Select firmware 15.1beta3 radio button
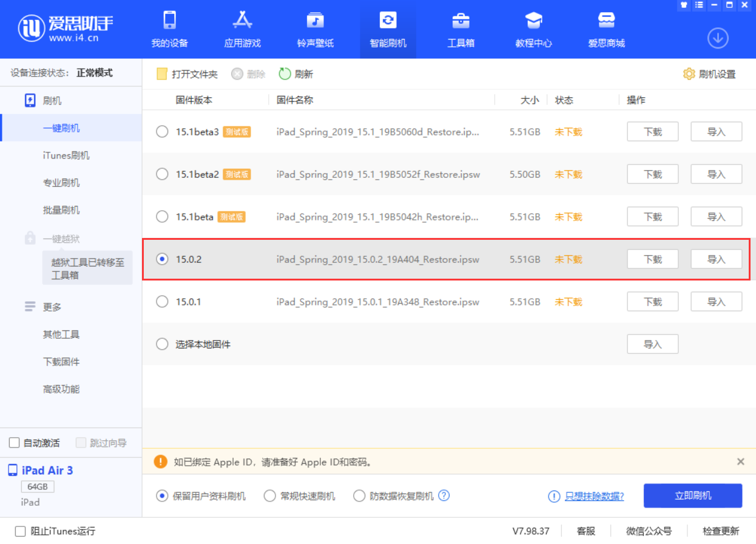Viewport: 756px width, 544px height. coord(162,132)
